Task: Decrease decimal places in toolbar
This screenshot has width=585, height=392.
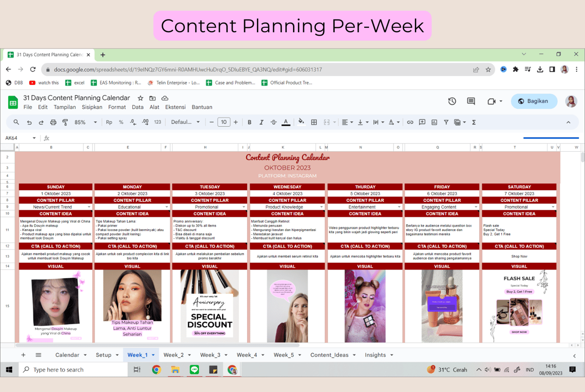Action: click(133, 122)
